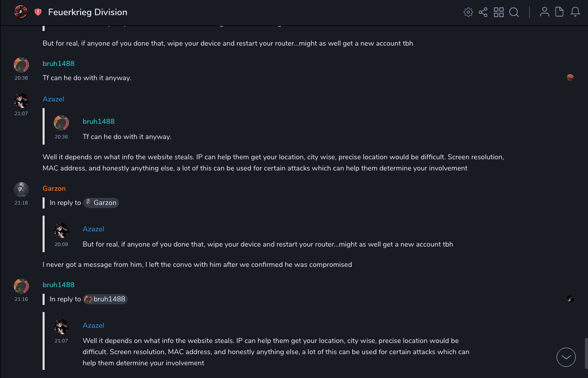Click the share room icon
The height and width of the screenshot is (378, 588).
pos(483,12)
